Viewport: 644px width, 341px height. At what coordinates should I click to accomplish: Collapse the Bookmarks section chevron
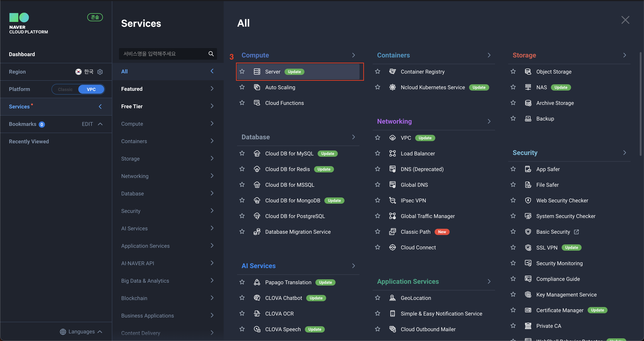click(x=100, y=124)
